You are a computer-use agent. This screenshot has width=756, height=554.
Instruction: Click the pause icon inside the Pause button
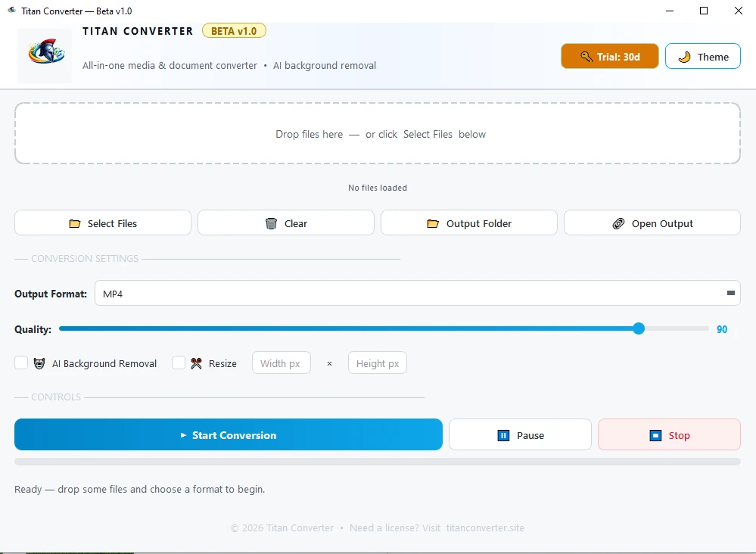tap(502, 435)
